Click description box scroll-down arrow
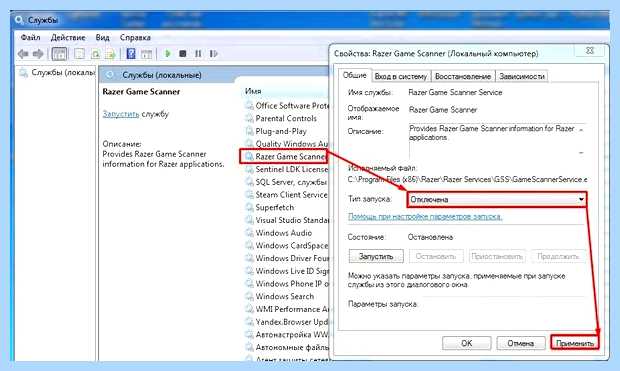This screenshot has height=371, width=620. (581, 153)
